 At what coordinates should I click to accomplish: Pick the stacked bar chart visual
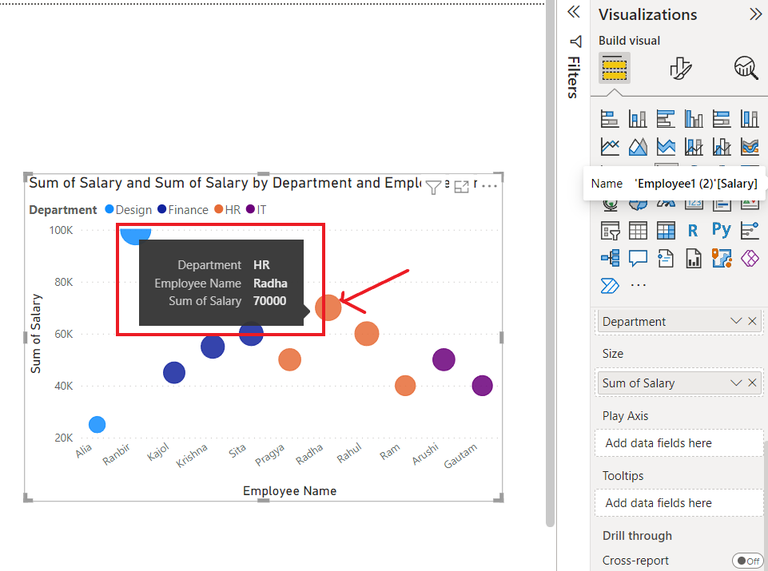(609, 119)
